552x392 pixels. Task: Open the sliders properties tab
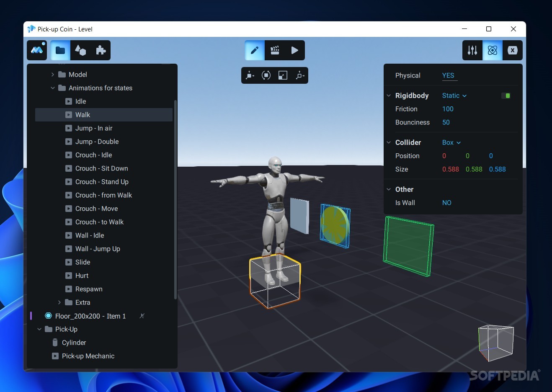tap(472, 50)
